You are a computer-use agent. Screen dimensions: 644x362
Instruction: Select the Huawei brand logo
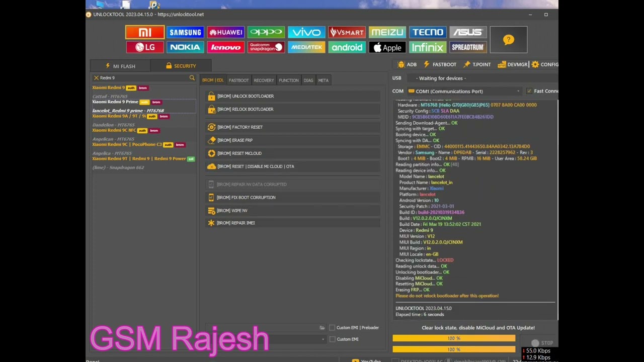click(x=225, y=32)
